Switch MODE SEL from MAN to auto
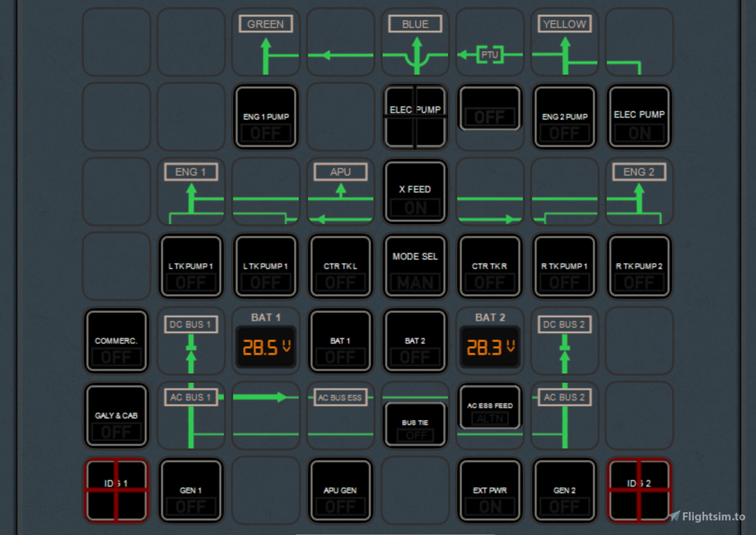The width and height of the screenshot is (756, 535). (415, 266)
